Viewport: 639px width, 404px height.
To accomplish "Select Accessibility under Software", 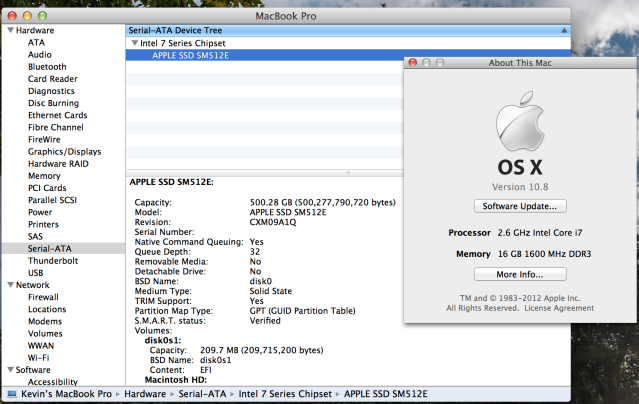I will coord(53,382).
